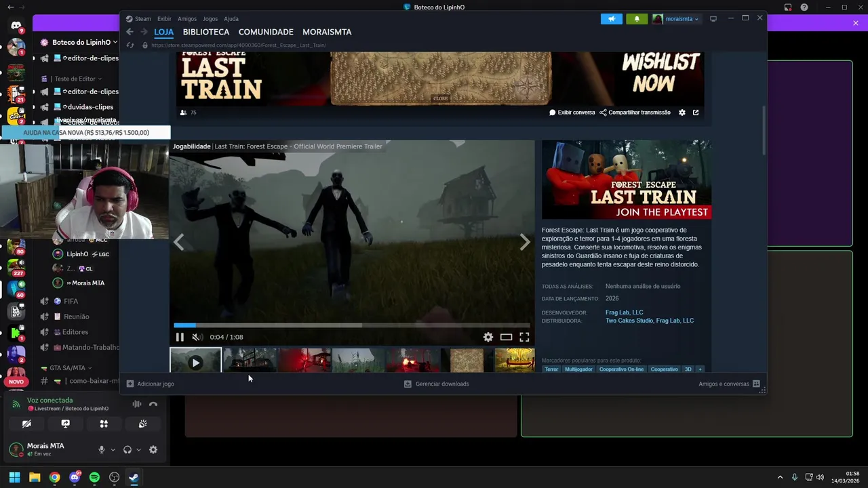Image resolution: width=868 pixels, height=488 pixels.
Task: Pop out the broadcast in new window
Action: (x=696, y=113)
